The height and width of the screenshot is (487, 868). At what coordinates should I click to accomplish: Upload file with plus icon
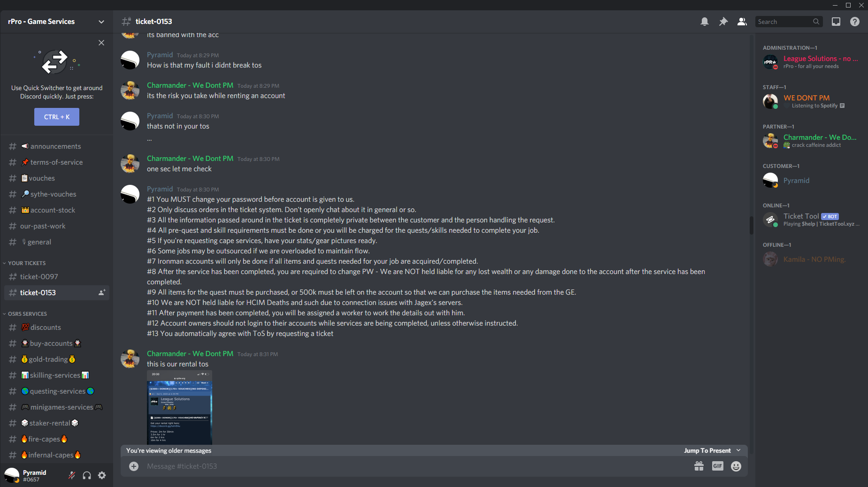(x=134, y=466)
